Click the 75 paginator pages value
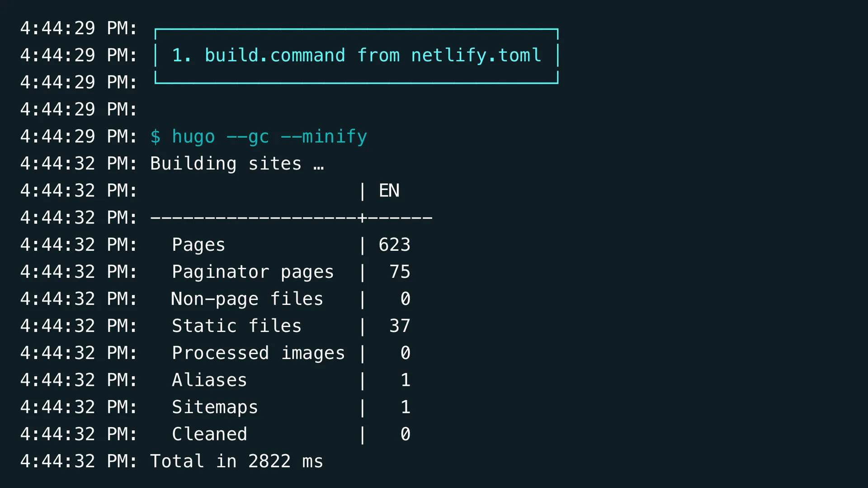The image size is (868, 488). tap(400, 272)
